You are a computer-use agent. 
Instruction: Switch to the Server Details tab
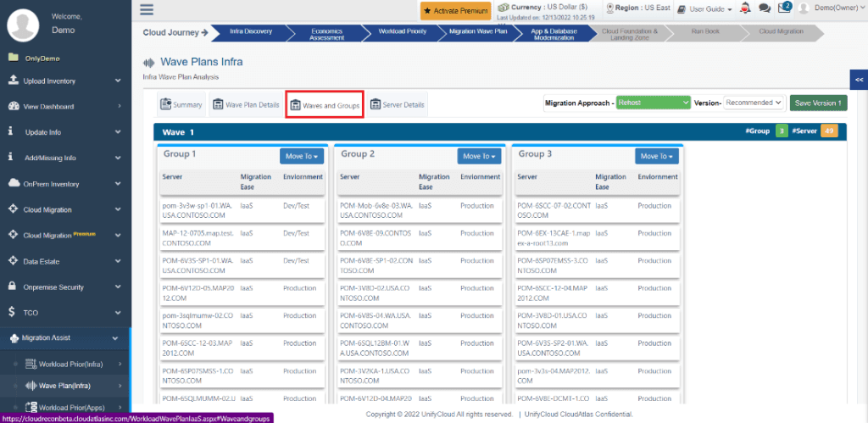tap(398, 104)
